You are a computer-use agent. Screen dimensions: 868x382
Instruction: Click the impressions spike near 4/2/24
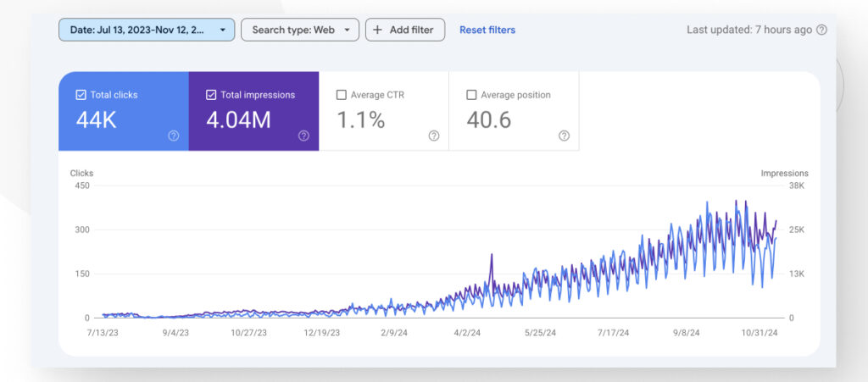(491, 255)
